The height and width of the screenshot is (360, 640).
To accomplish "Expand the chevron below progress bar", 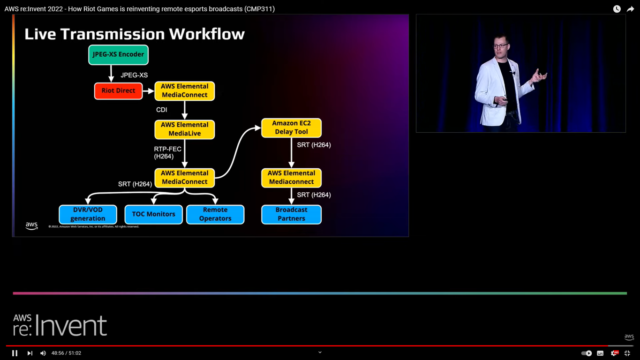I will click(x=320, y=352).
